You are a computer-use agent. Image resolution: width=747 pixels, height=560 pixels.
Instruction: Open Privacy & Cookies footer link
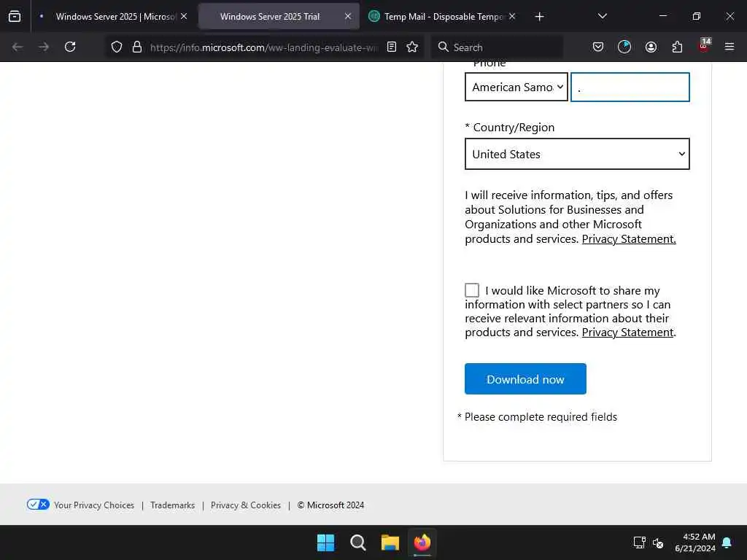pyautogui.click(x=245, y=505)
